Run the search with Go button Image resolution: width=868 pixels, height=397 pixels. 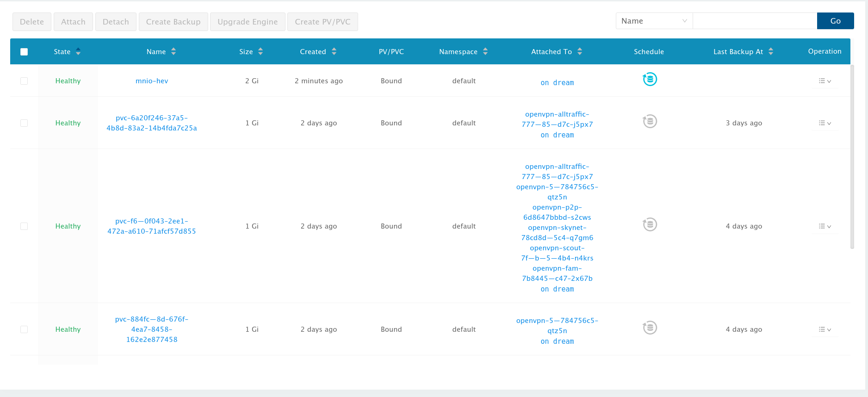pos(835,21)
